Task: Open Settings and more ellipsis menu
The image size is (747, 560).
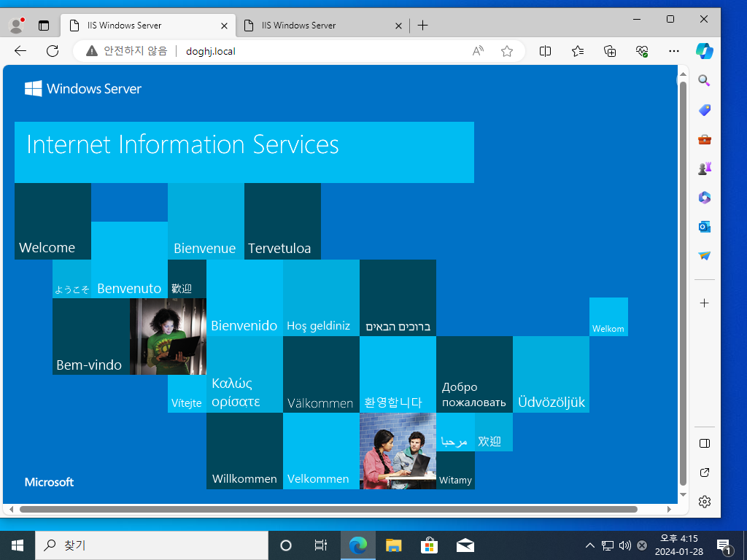Action: pos(673,51)
